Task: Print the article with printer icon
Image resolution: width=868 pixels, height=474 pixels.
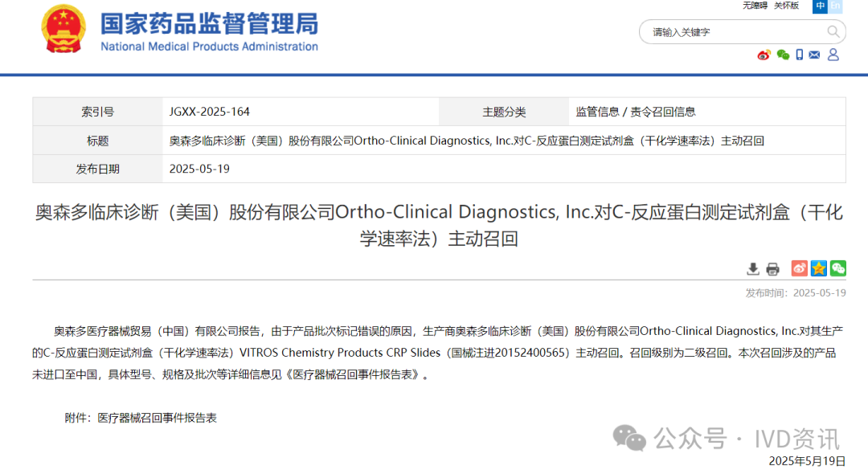Action: (773, 269)
